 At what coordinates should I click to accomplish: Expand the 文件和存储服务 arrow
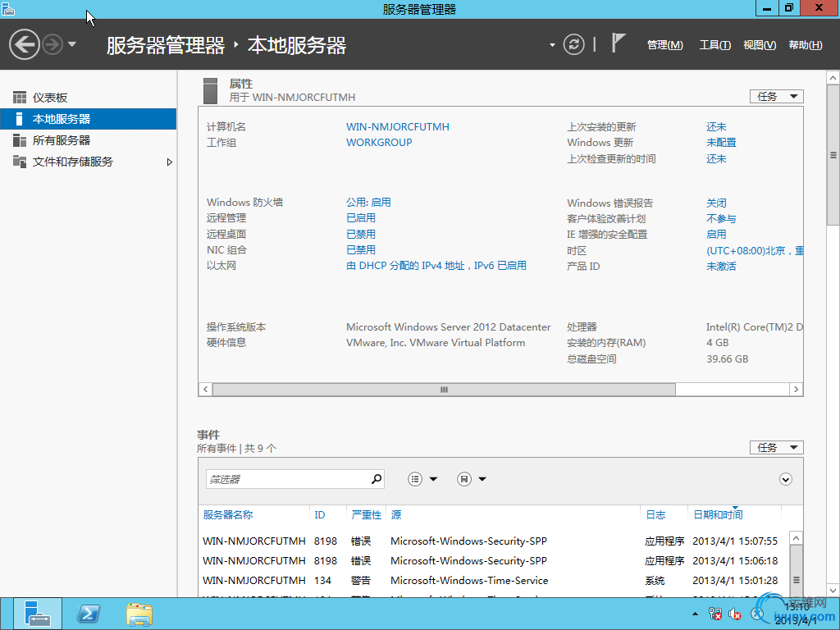169,162
